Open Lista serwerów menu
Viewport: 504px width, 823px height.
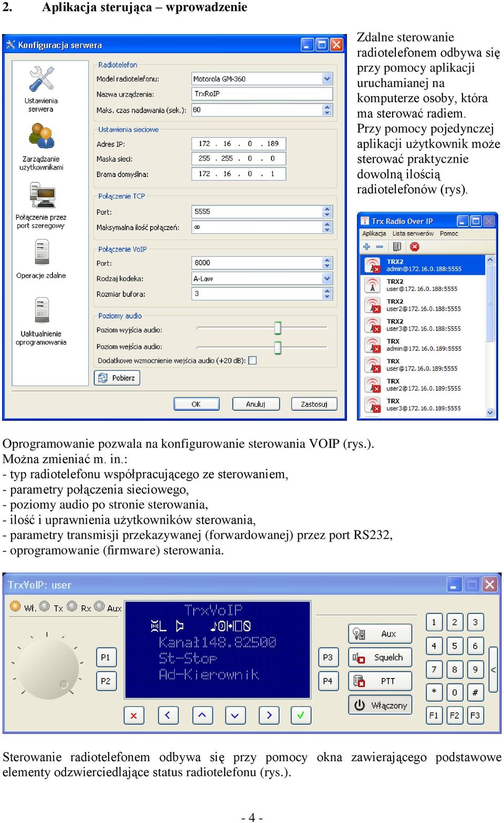tap(413, 234)
